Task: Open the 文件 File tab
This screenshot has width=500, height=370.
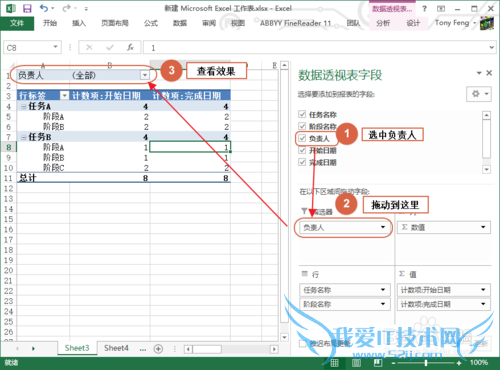Action: (17, 23)
